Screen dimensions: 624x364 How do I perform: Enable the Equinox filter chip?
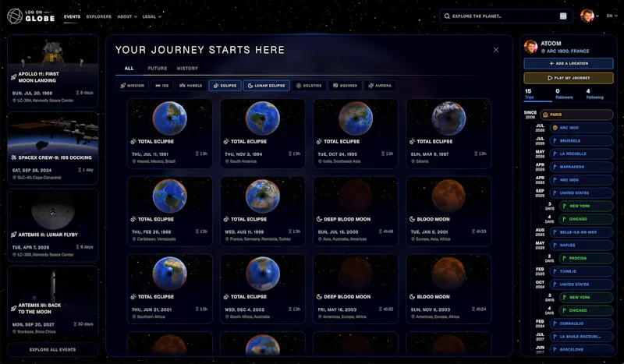(345, 86)
